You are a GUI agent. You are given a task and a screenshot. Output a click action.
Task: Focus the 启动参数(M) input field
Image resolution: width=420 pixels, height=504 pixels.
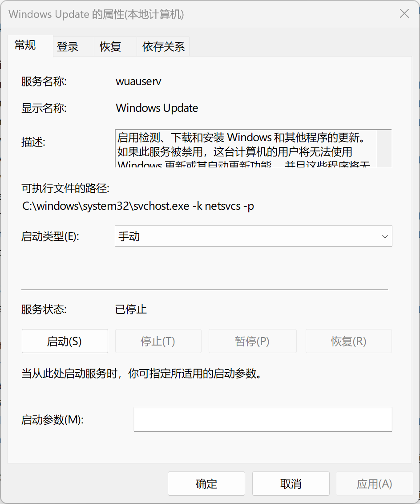pos(262,419)
